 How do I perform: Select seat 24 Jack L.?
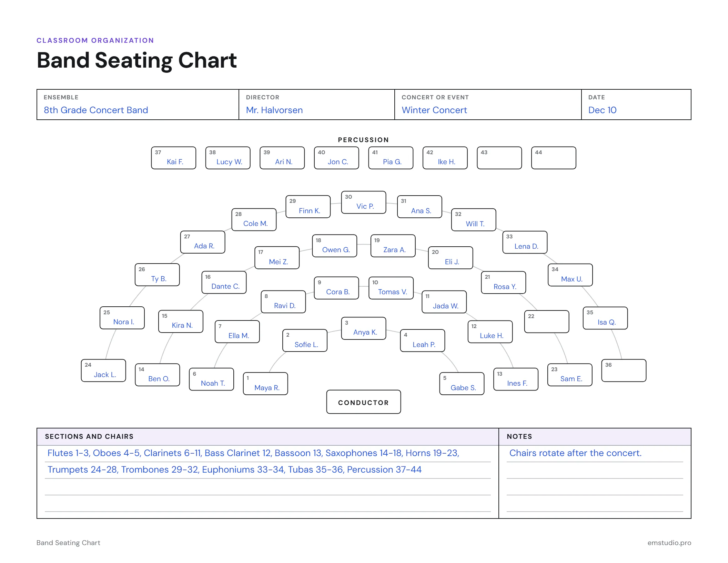coord(103,371)
